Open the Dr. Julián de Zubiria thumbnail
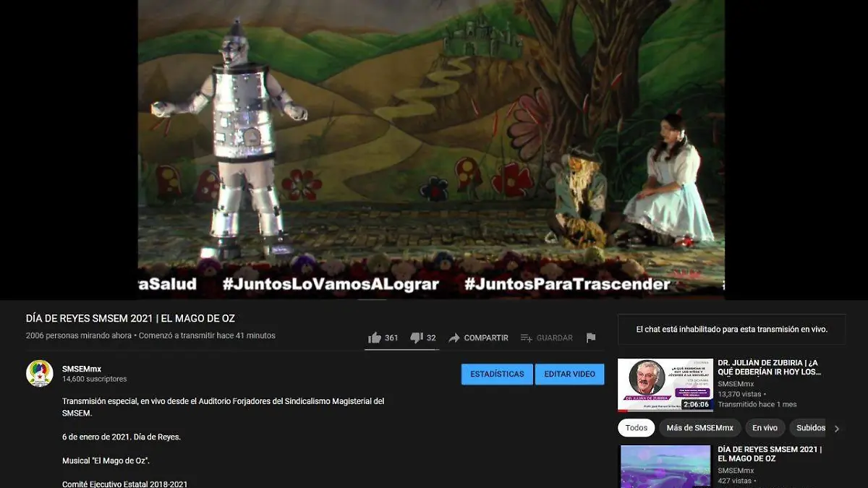868x488 pixels. 665,385
